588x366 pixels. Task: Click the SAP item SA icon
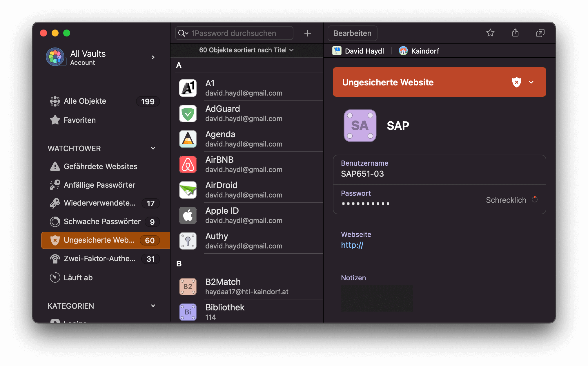coord(360,126)
